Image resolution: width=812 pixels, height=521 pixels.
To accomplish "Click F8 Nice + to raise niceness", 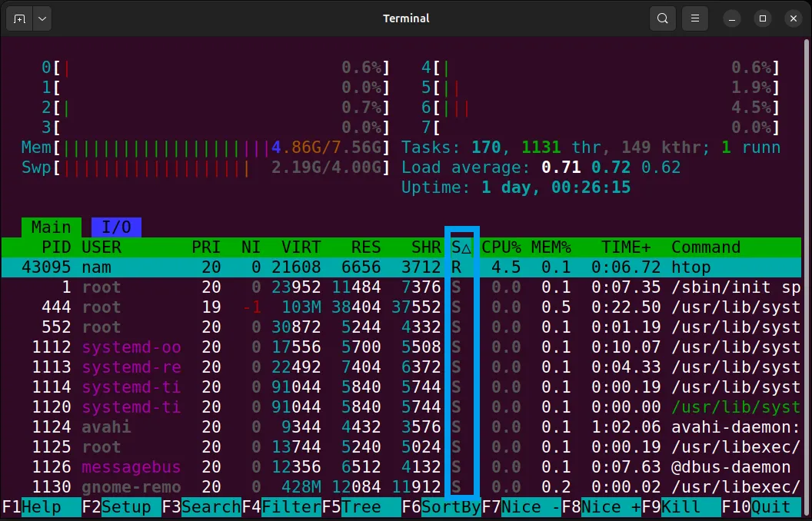I will click(x=601, y=507).
